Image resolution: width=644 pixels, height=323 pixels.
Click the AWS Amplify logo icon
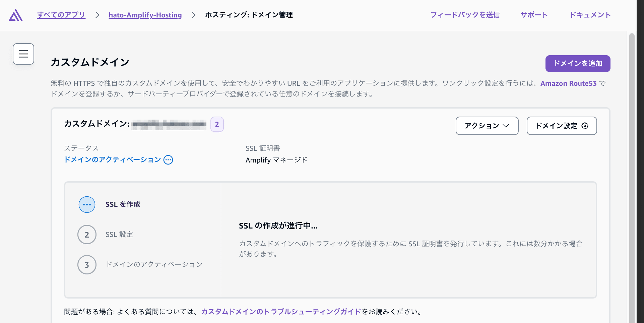(16, 15)
